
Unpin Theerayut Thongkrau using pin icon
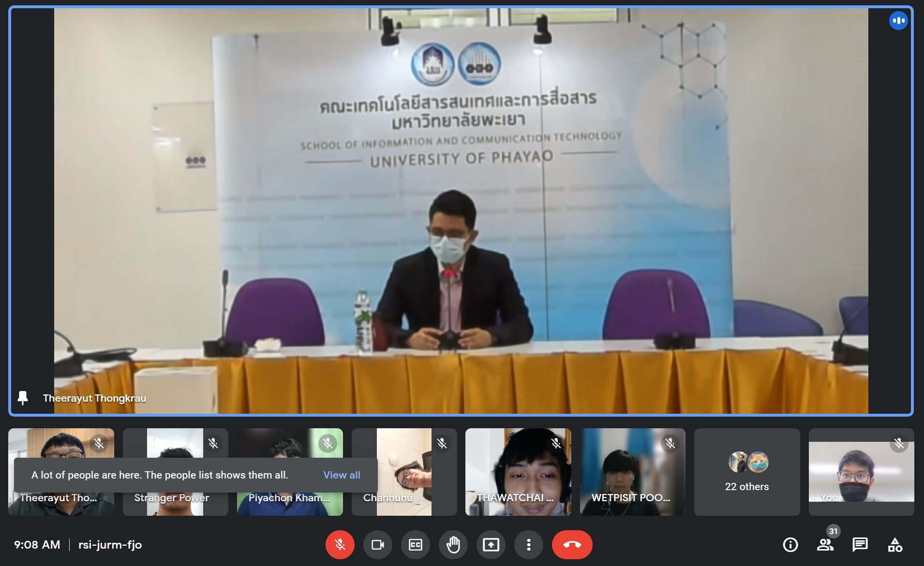click(x=23, y=398)
